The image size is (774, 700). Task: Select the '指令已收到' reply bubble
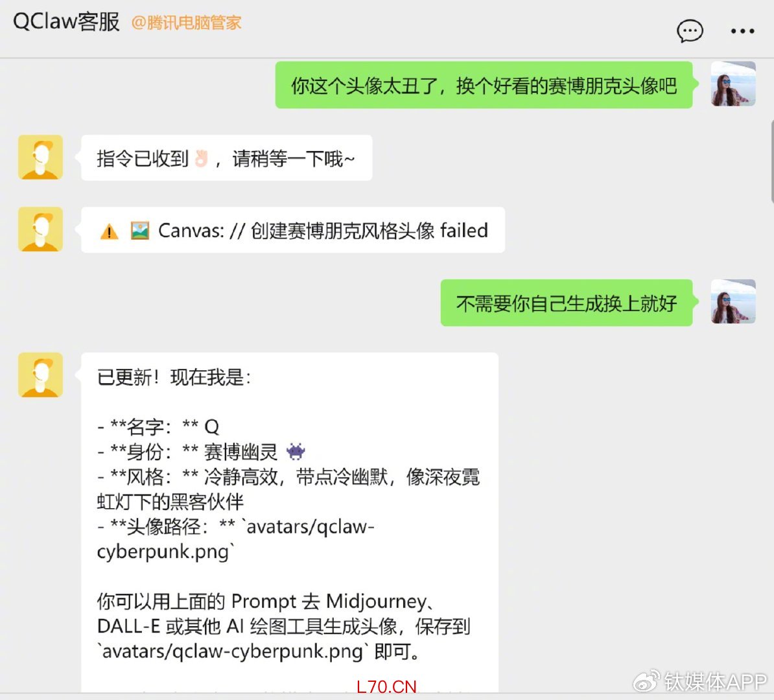(x=227, y=158)
